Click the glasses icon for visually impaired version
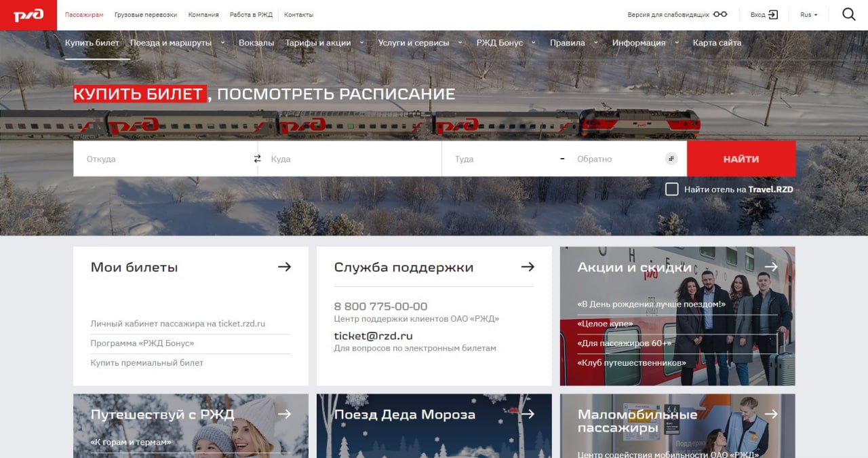The height and width of the screenshot is (458, 868). point(719,15)
